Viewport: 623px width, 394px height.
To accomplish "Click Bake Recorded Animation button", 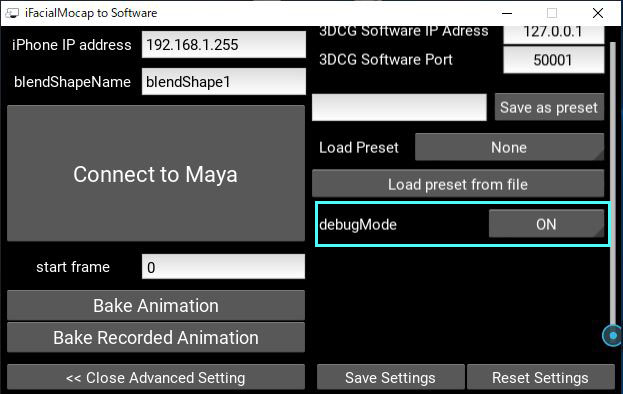I will (x=156, y=338).
